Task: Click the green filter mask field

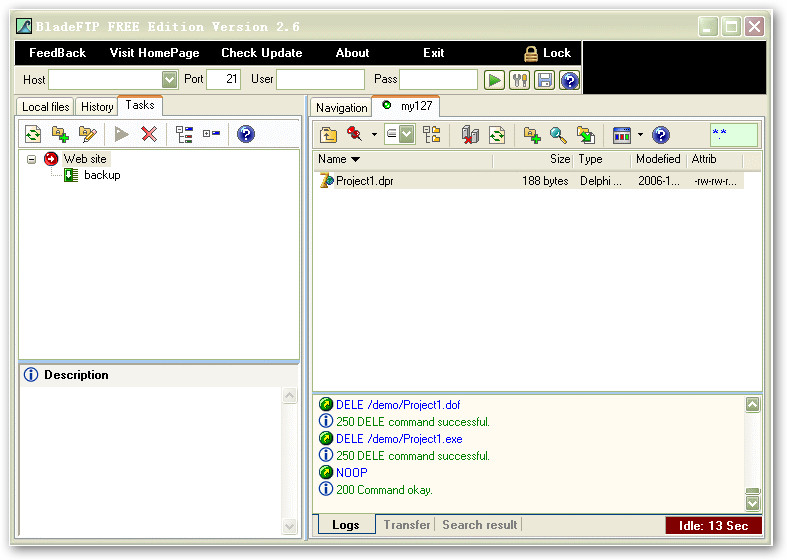Action: click(x=734, y=135)
